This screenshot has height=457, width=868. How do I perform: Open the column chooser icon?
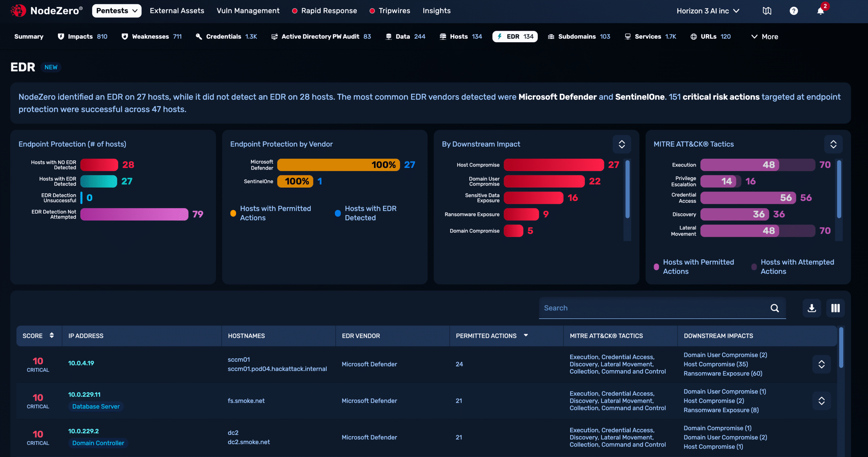click(835, 308)
